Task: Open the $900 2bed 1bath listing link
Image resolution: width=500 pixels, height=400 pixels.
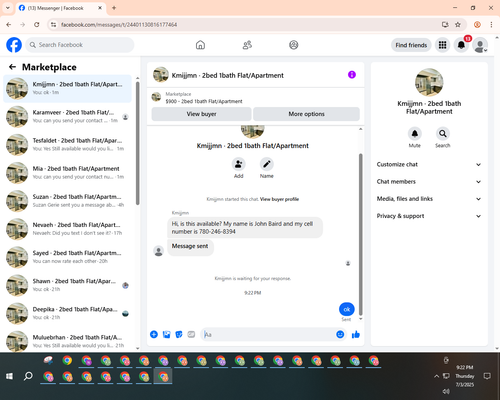Action: pos(204,101)
